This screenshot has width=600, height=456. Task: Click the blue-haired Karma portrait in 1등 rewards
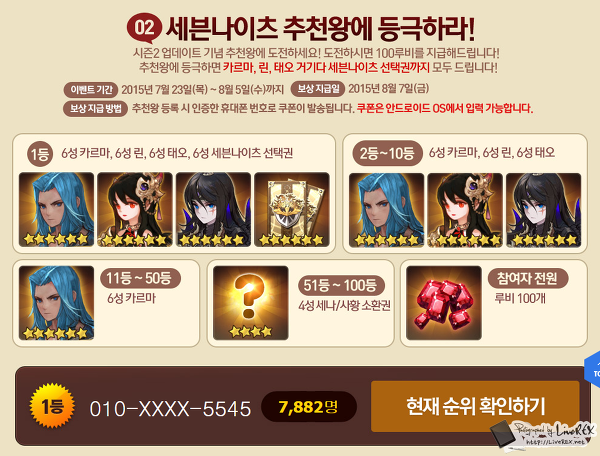[56, 209]
